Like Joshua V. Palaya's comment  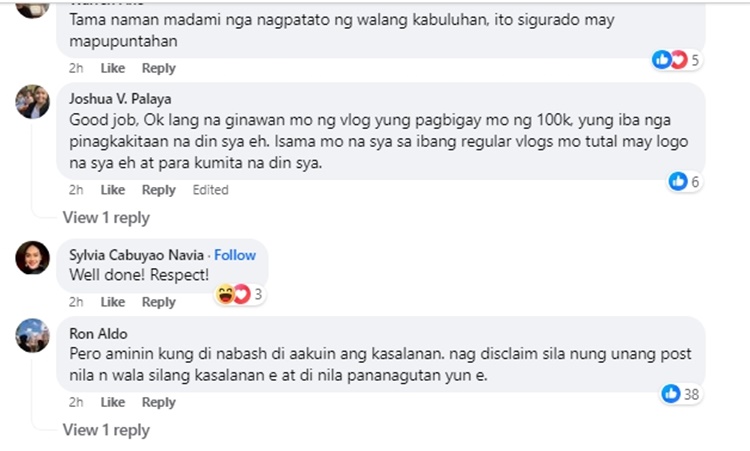coord(113,190)
